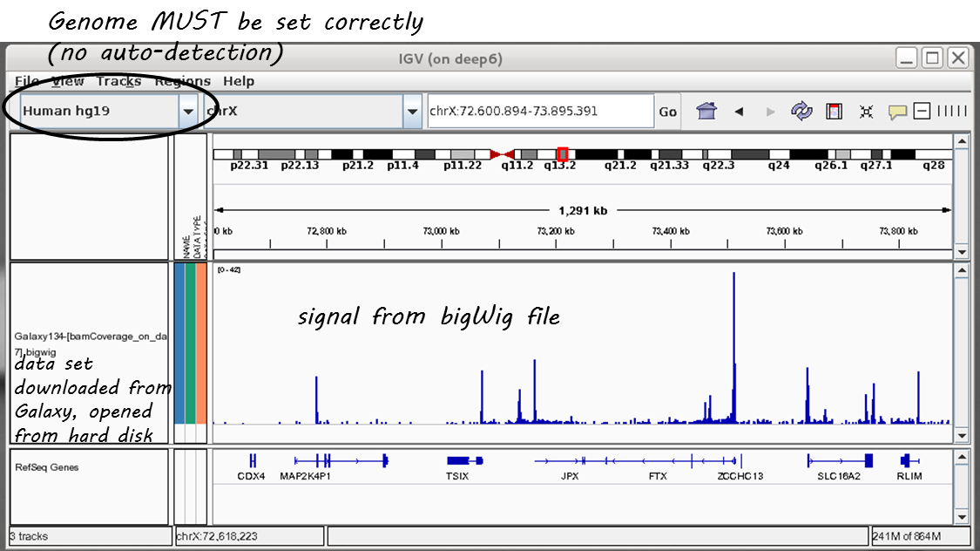Screen dimensions: 980x551
Task: Refresh the view with the reload icon
Action: tap(801, 112)
